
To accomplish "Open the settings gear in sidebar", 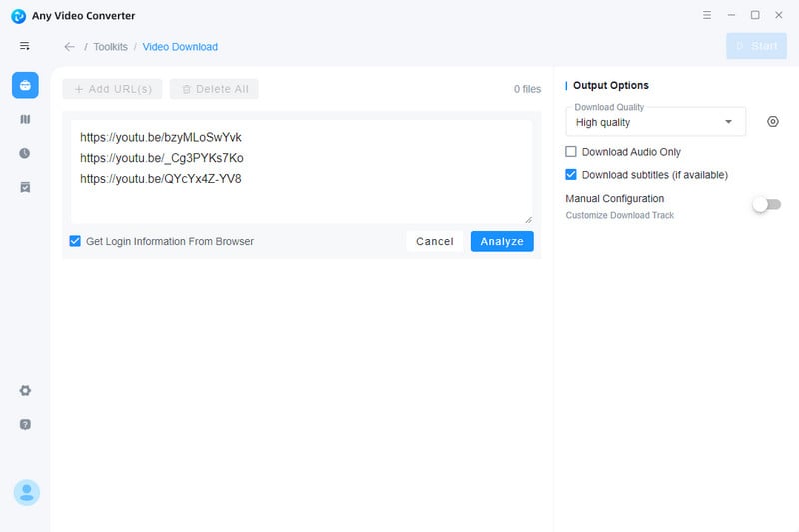I will point(25,390).
